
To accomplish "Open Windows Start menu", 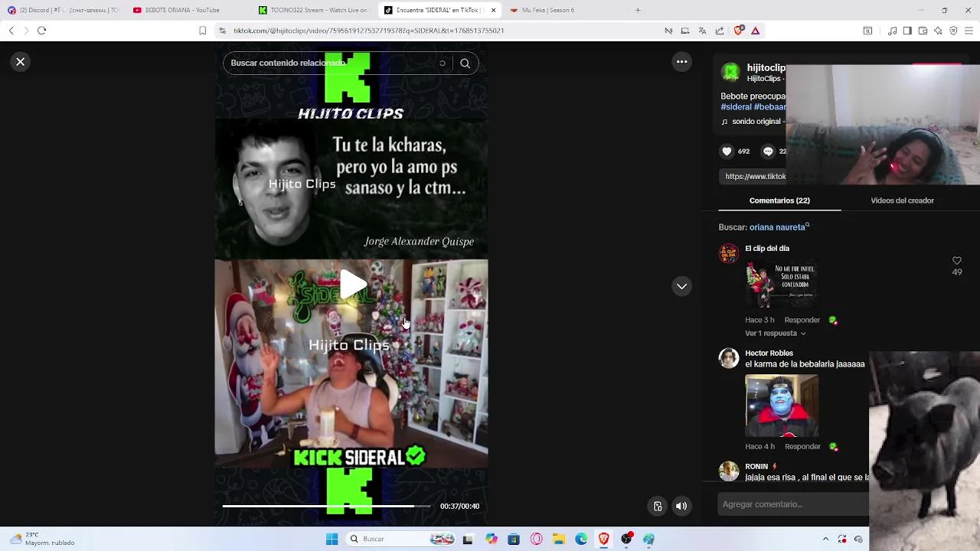I will [x=332, y=539].
